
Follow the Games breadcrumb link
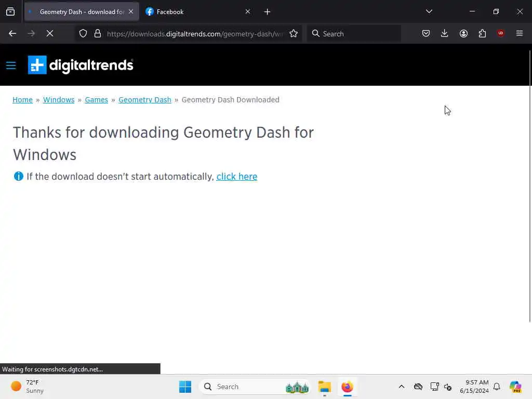96,100
